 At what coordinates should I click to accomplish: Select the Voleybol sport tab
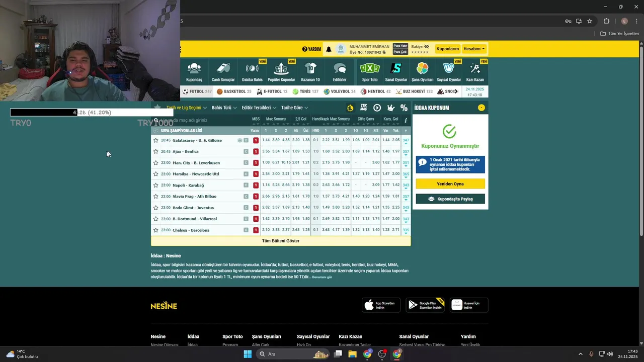[340, 92]
